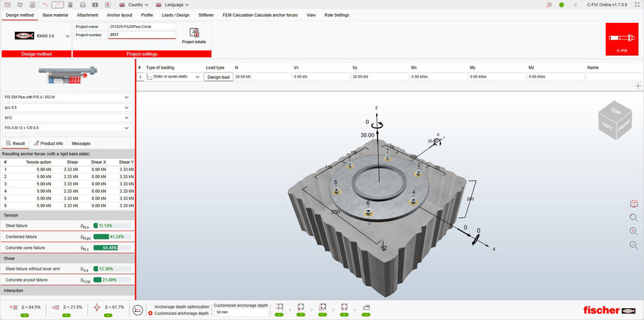Select Anchorage depth optimization option
This screenshot has width=644, height=320.
(x=151, y=306)
